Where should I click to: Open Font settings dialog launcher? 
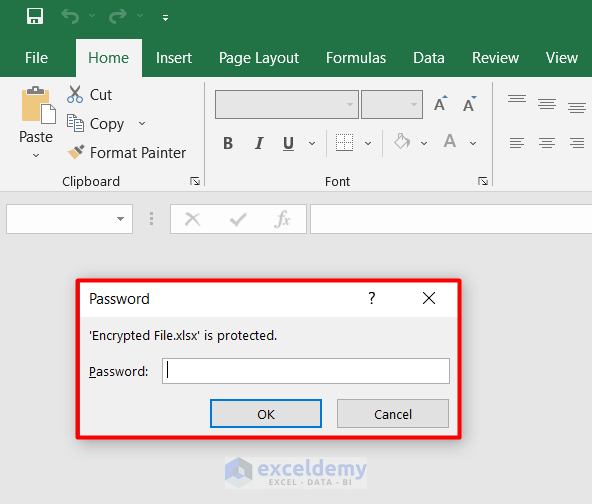pyautogui.click(x=483, y=181)
